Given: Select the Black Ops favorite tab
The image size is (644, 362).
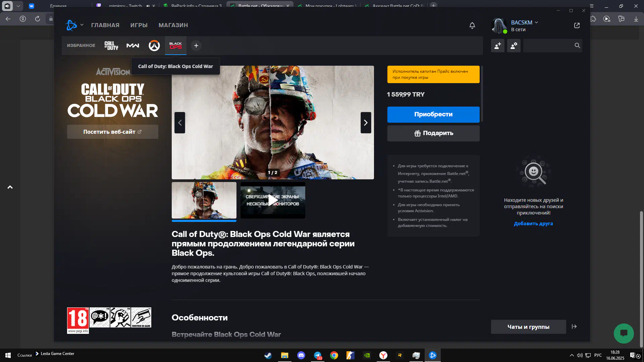Looking at the screenshot, I should click(x=175, y=46).
